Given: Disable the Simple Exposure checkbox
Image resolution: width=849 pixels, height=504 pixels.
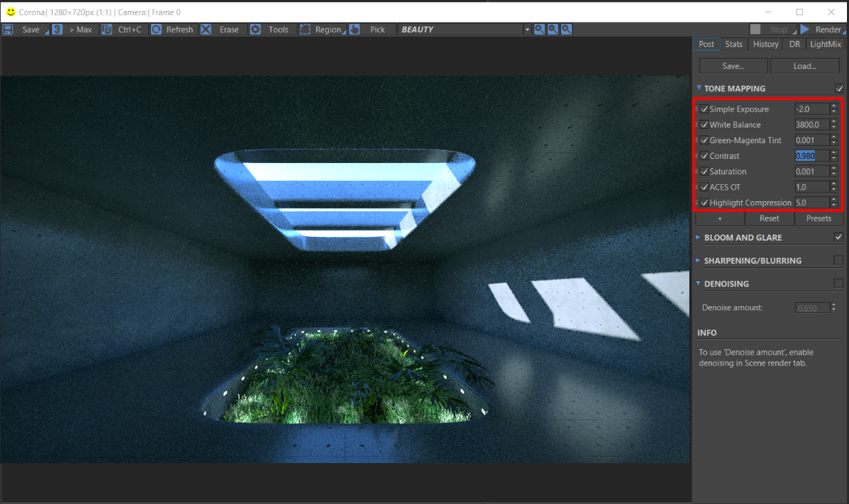Looking at the screenshot, I should 704,109.
